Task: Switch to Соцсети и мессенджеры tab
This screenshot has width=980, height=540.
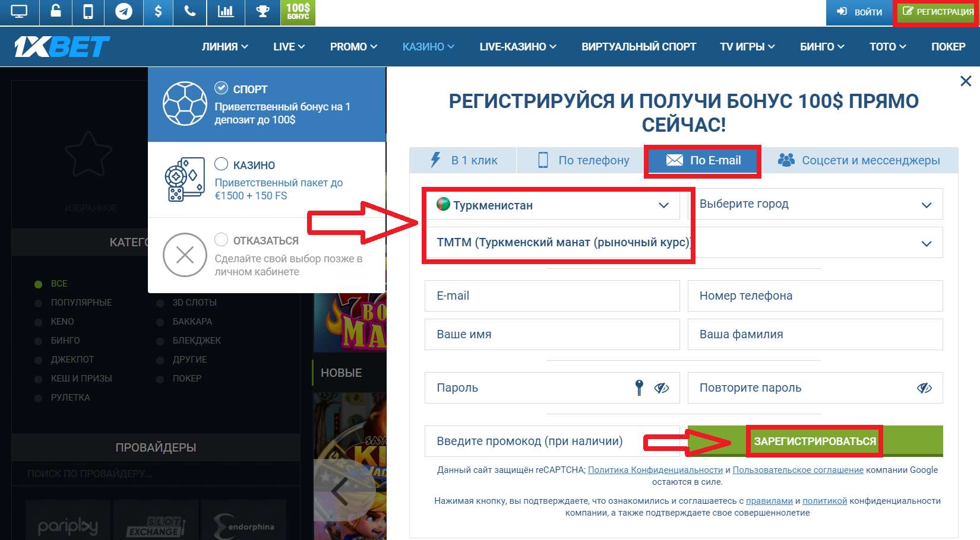Action: (859, 160)
